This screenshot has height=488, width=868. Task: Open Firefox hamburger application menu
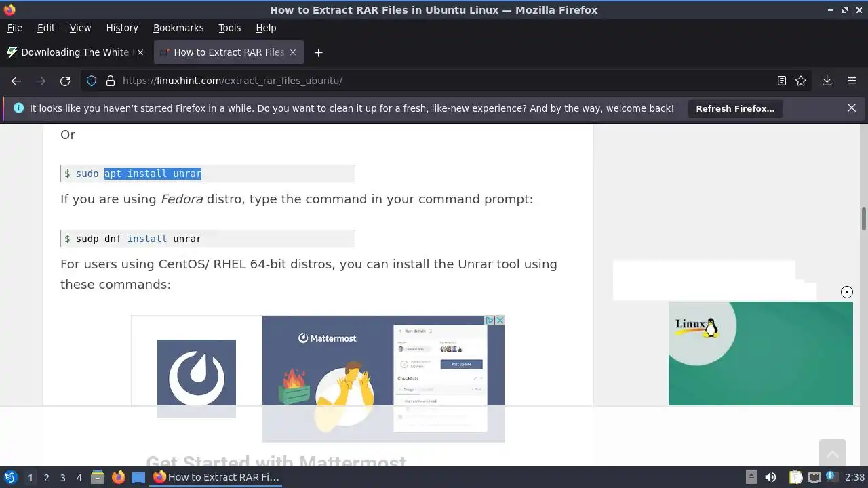[852, 81]
